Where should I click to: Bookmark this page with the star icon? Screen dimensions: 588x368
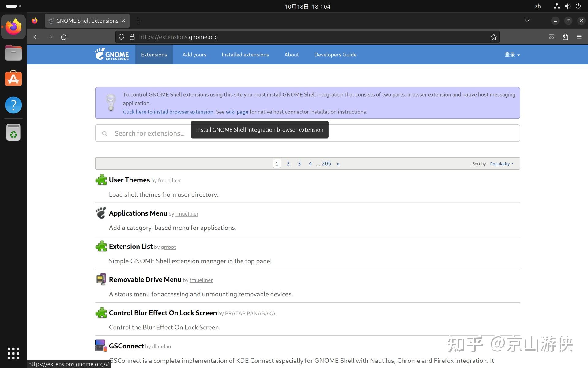click(493, 37)
